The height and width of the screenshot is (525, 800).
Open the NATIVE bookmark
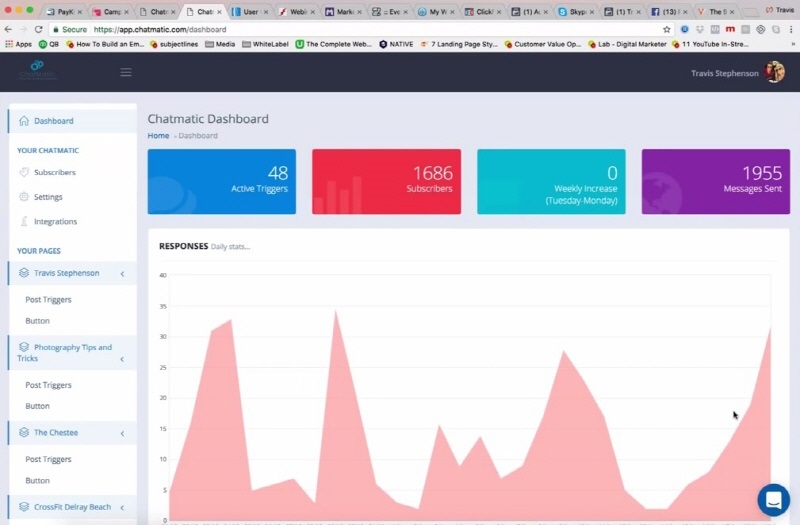pyautogui.click(x=396, y=44)
